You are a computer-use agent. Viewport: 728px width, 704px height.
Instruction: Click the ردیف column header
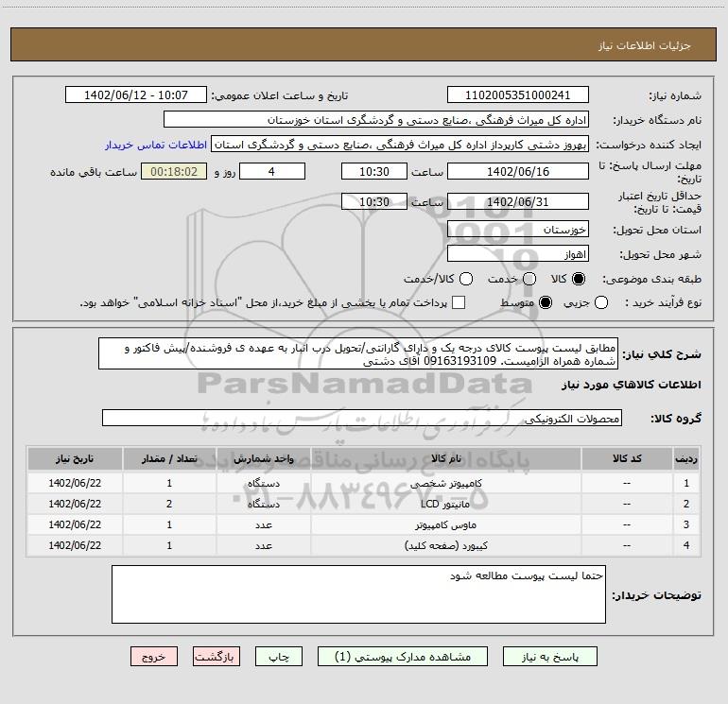[686, 458]
